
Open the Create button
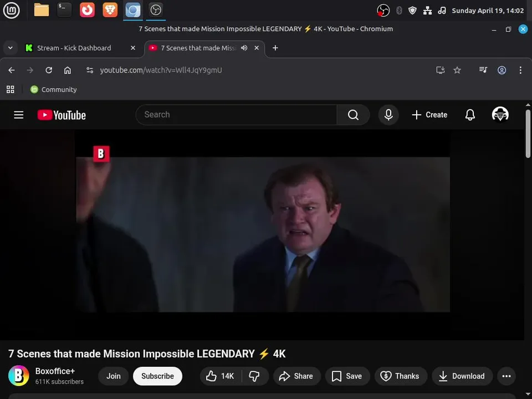[429, 115]
